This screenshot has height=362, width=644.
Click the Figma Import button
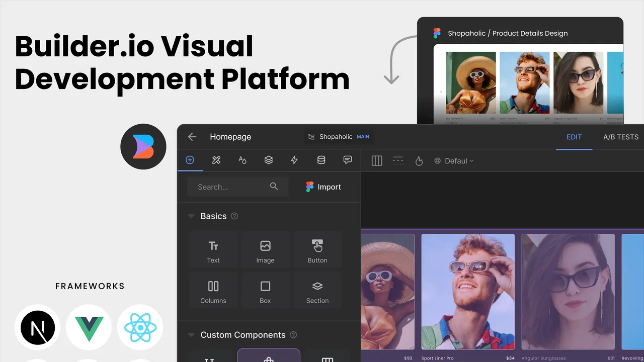click(x=324, y=187)
